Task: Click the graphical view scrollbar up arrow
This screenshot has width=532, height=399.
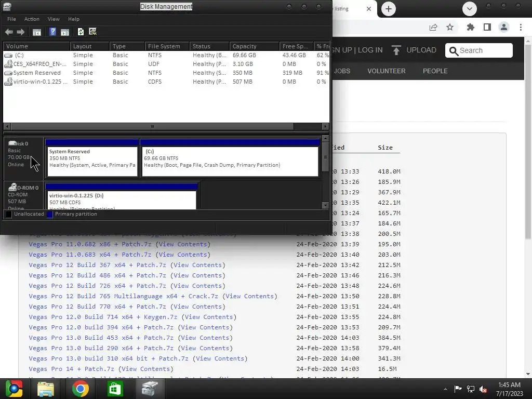Action: click(325, 138)
